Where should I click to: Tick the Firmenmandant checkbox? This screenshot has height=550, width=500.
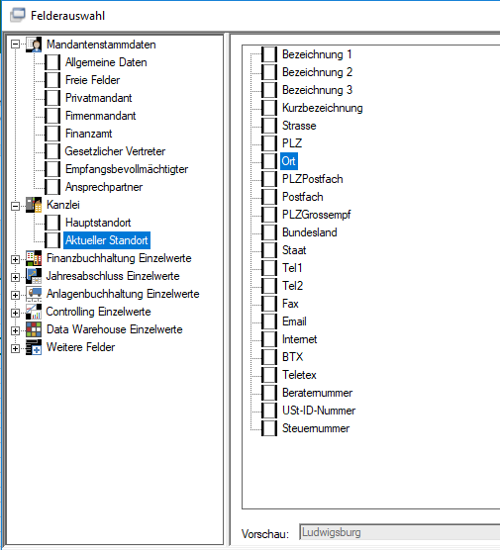pos(53,116)
